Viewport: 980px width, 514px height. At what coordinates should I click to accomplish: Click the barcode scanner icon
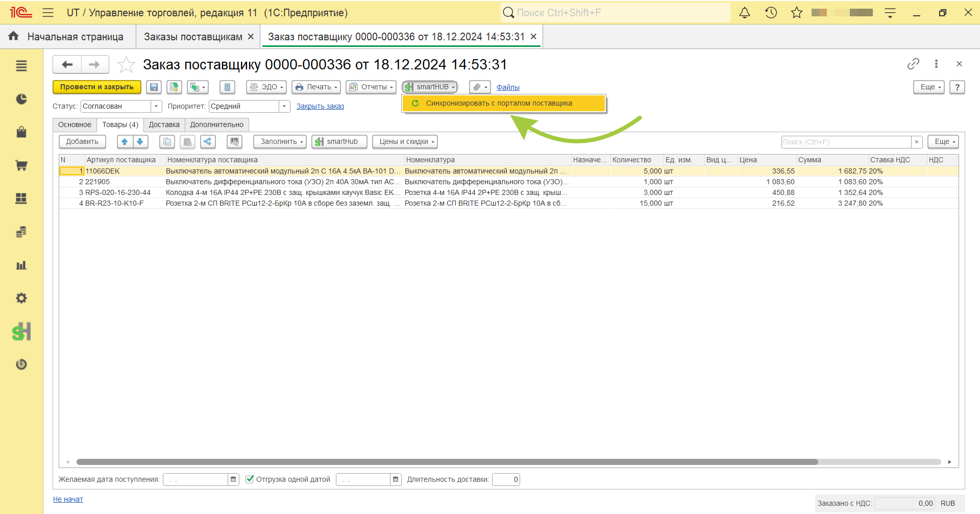(234, 142)
